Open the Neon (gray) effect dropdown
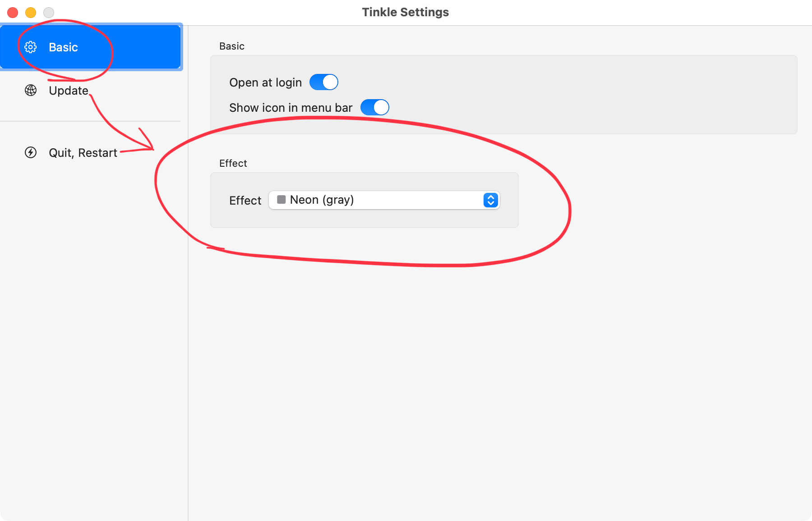The width and height of the screenshot is (812, 521). coord(383,200)
